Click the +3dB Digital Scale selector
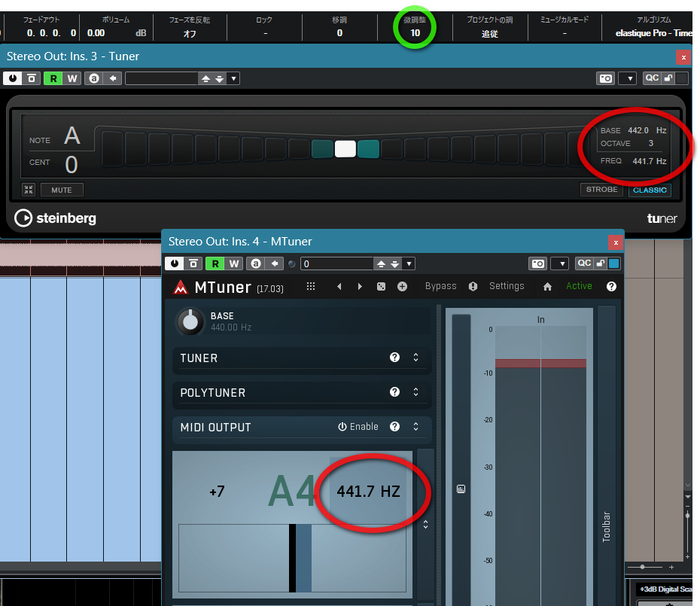This screenshot has width=700, height=606. 665,589
